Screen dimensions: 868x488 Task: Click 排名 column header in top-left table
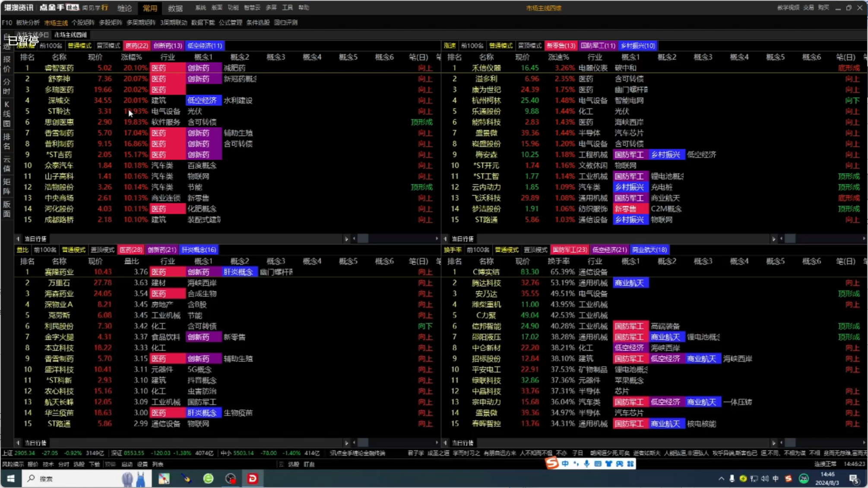pyautogui.click(x=27, y=57)
